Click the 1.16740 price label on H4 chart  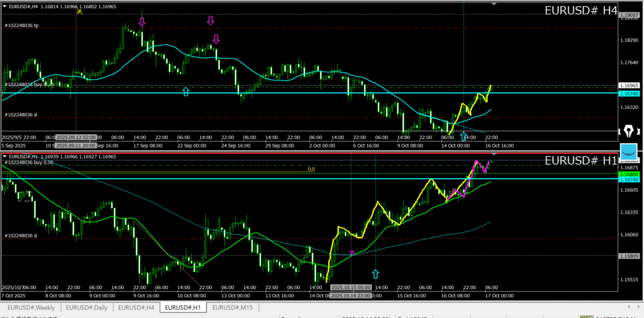pyautogui.click(x=629, y=94)
